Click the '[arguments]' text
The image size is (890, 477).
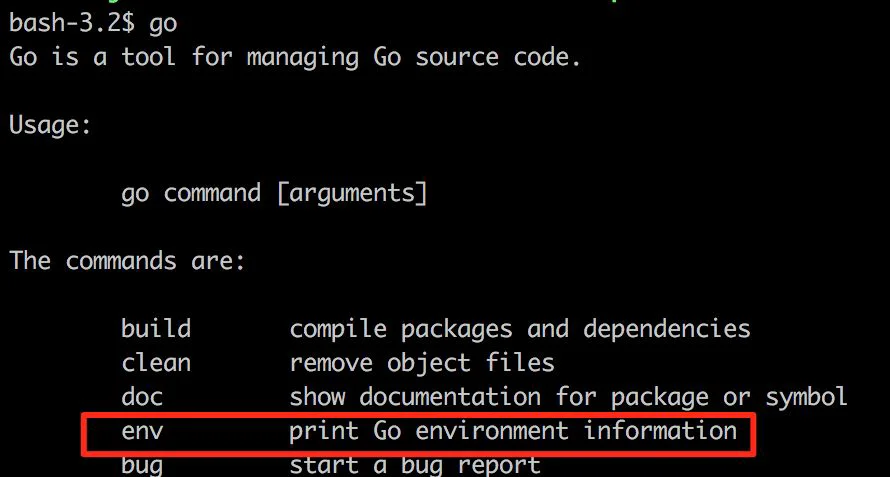[x=352, y=194]
